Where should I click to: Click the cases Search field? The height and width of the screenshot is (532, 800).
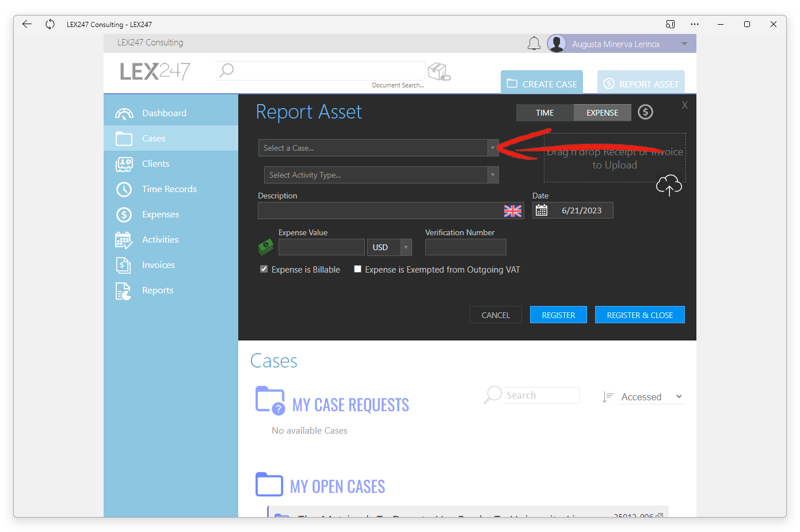point(542,395)
